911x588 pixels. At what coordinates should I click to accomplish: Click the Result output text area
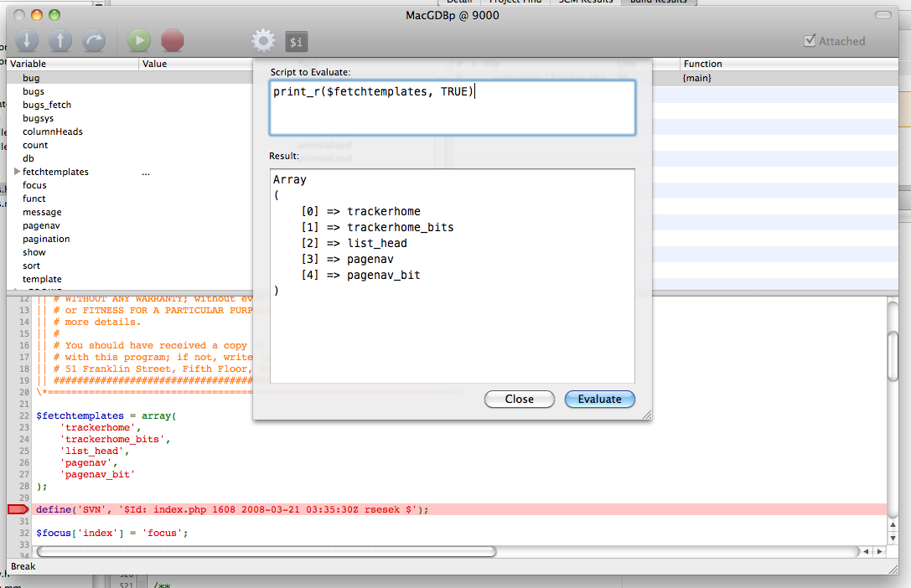coord(453,276)
